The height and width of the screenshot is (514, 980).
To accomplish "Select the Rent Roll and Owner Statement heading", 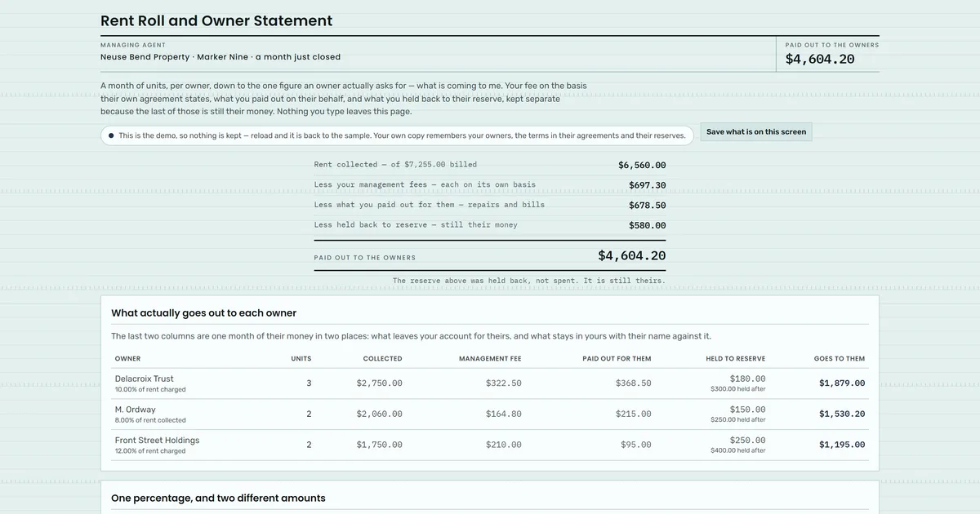I will 216,21.
